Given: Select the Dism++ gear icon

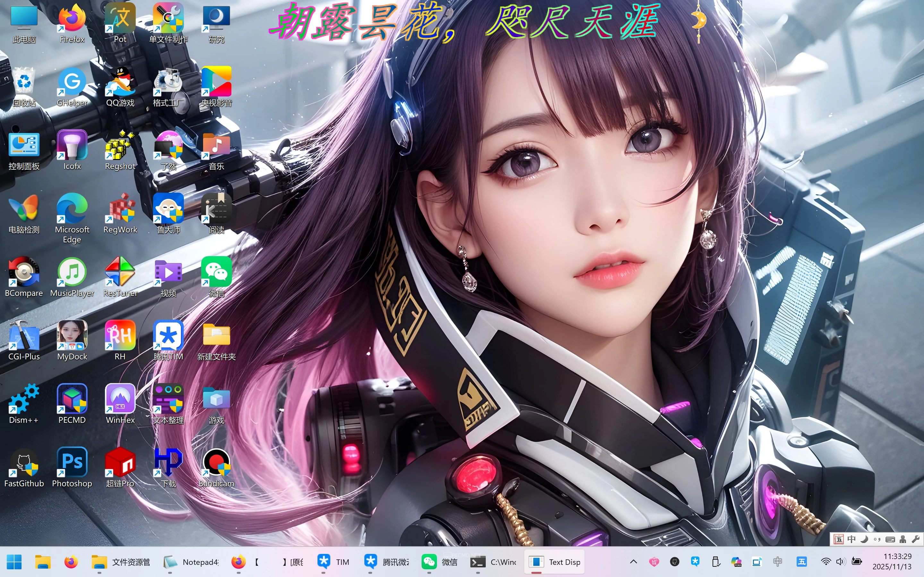Looking at the screenshot, I should 24,399.
